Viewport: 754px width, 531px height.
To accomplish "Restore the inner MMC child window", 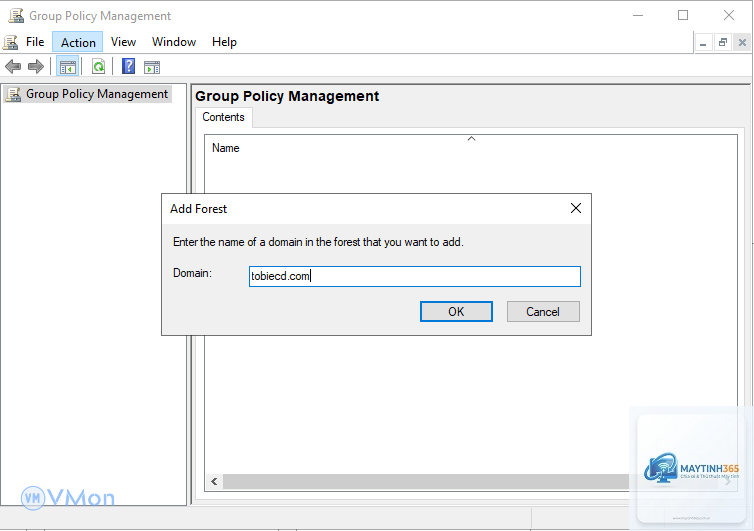I will (722, 43).
